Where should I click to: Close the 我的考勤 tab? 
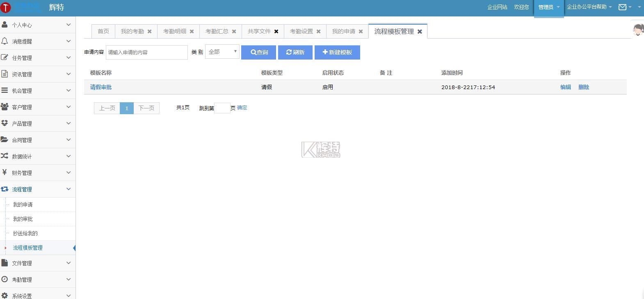[x=149, y=32]
